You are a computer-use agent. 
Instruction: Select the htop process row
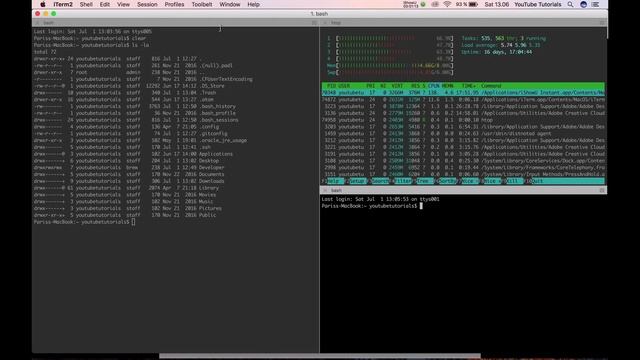(x=463, y=120)
